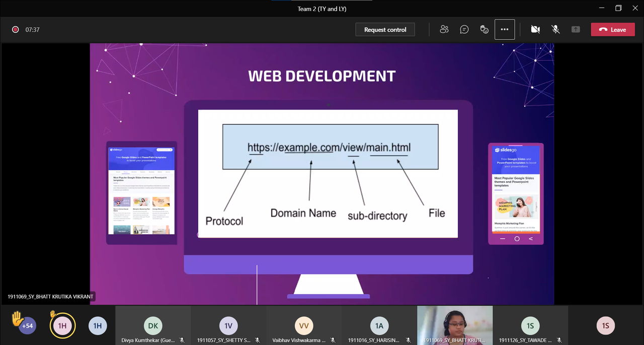This screenshot has width=644, height=345.
Task: Open raise hand reactions menu
Action: pos(485,30)
